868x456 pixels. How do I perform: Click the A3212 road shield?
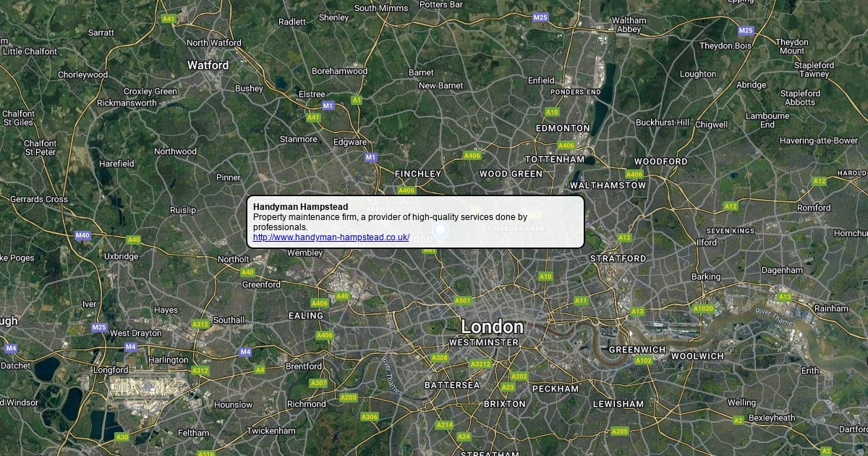click(480, 364)
